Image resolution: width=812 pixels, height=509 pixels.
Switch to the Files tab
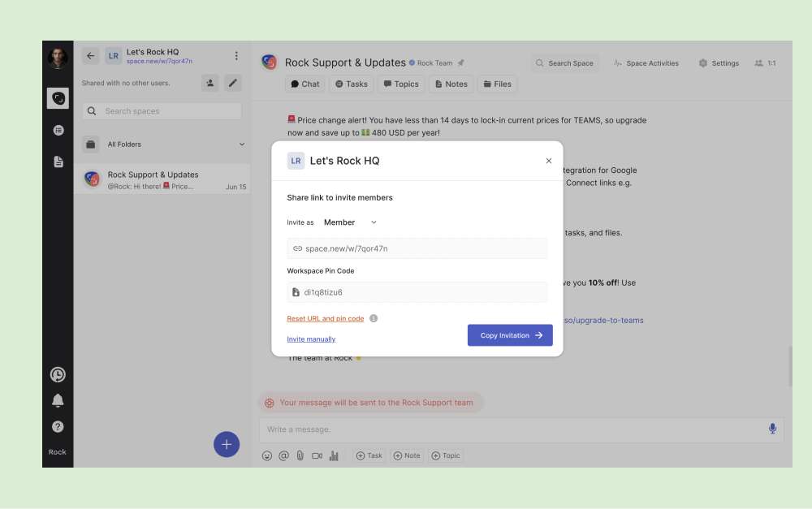pyautogui.click(x=497, y=84)
